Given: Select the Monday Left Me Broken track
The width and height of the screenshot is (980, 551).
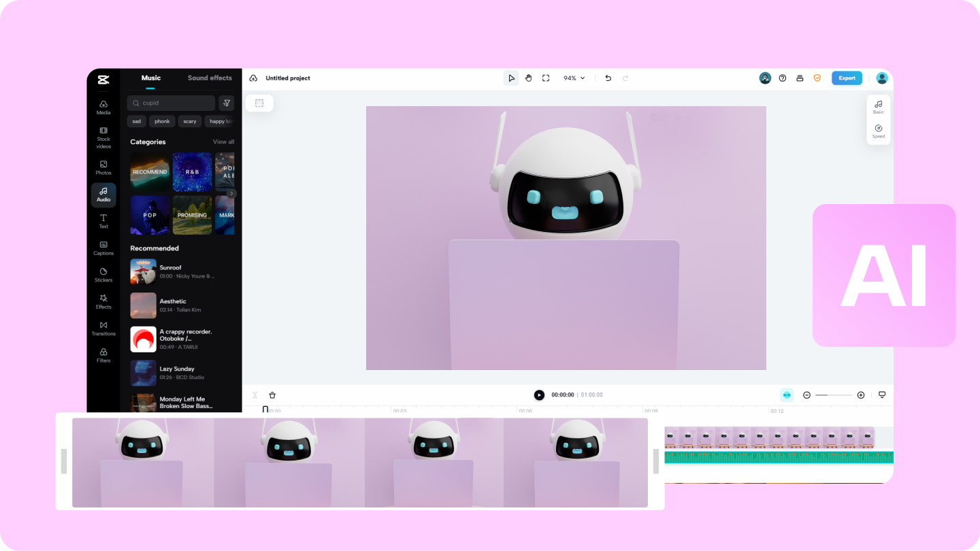Looking at the screenshot, I should click(x=182, y=403).
